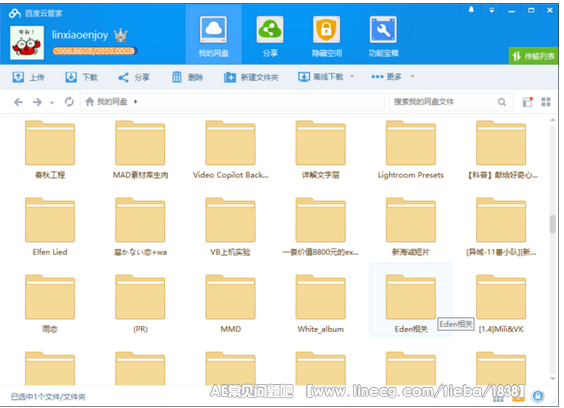Switch to grid view icon

click(546, 102)
